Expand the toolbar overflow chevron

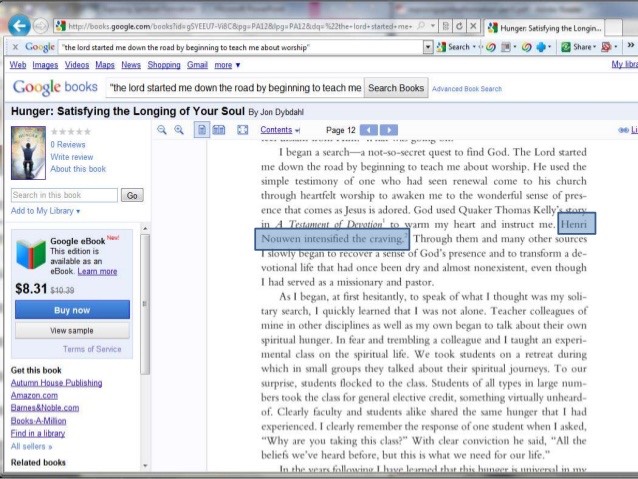(x=631, y=46)
